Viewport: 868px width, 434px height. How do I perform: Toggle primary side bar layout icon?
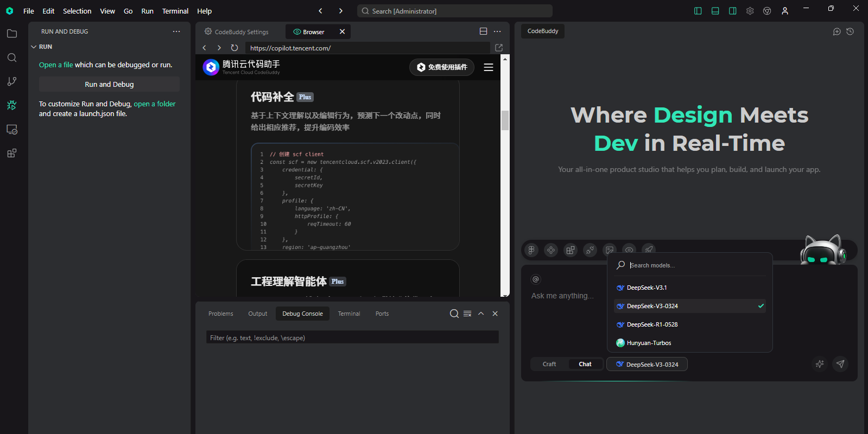point(698,11)
